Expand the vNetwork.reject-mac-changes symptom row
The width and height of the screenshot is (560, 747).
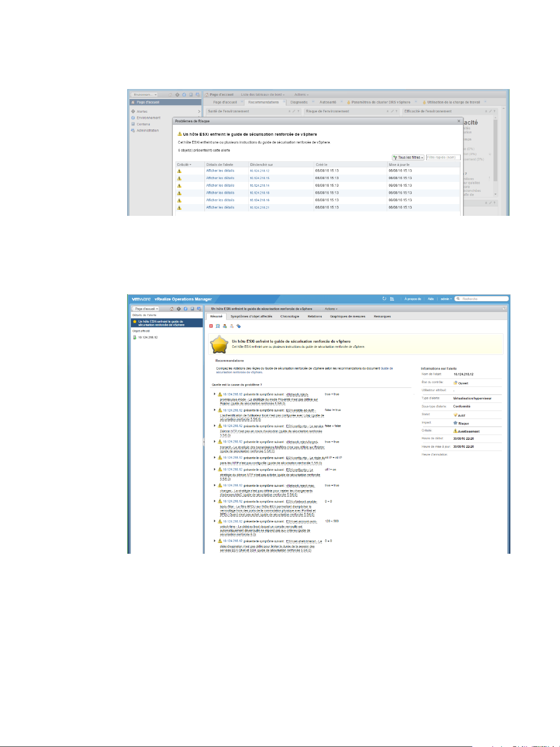pyautogui.click(x=214, y=485)
